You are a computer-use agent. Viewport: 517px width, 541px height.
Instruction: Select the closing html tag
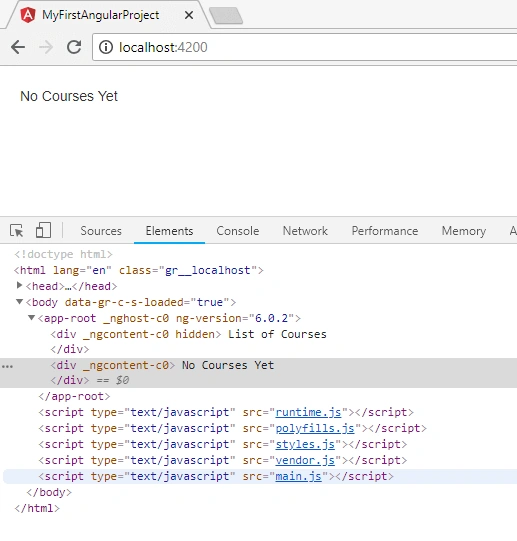pyautogui.click(x=37, y=508)
